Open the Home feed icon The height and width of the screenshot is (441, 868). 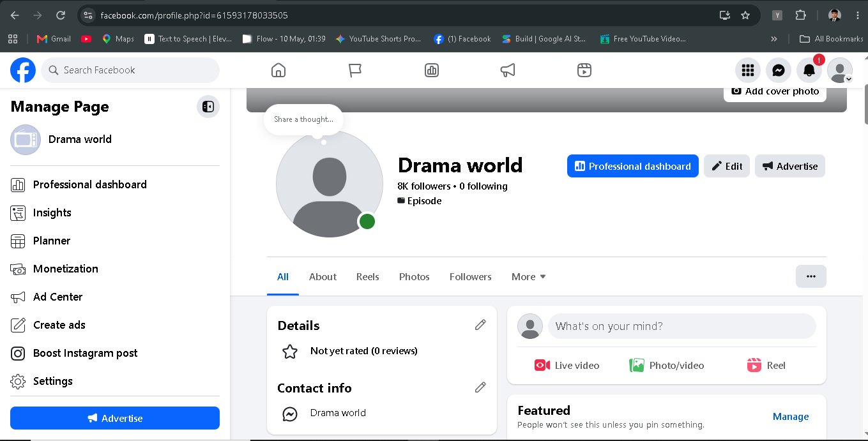pyautogui.click(x=278, y=70)
